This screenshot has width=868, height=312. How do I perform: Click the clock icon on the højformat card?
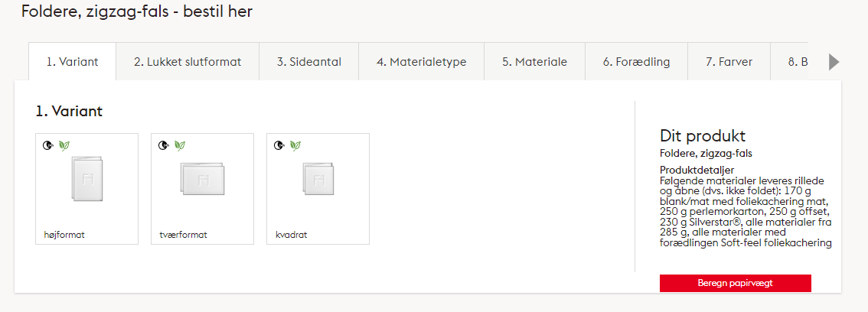pyautogui.click(x=48, y=145)
